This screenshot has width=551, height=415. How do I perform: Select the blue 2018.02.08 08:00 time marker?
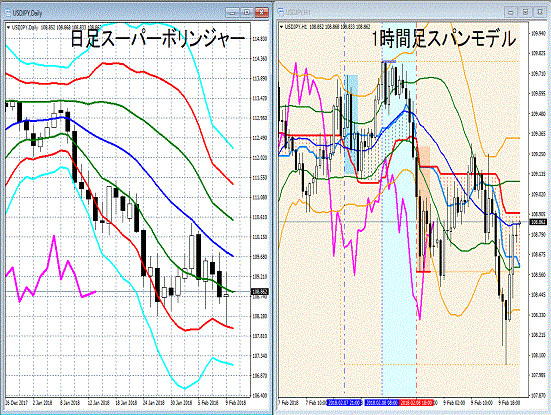382,402
